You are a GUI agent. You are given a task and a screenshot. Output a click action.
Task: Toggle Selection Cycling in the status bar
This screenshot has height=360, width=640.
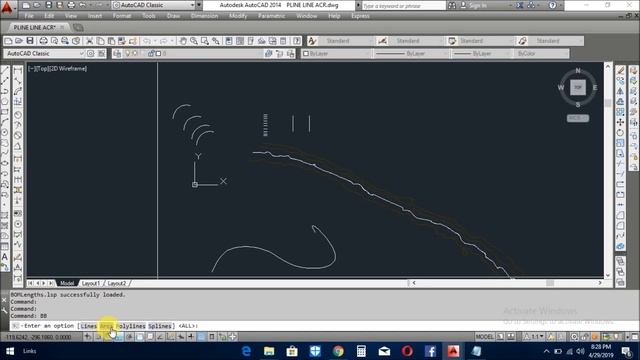(222, 337)
